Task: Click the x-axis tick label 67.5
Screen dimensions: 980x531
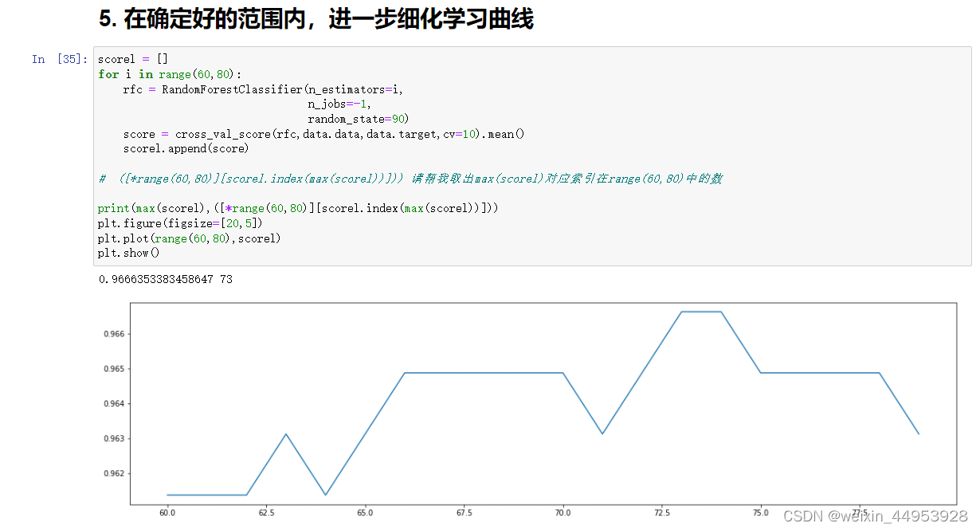Action: 465,513
